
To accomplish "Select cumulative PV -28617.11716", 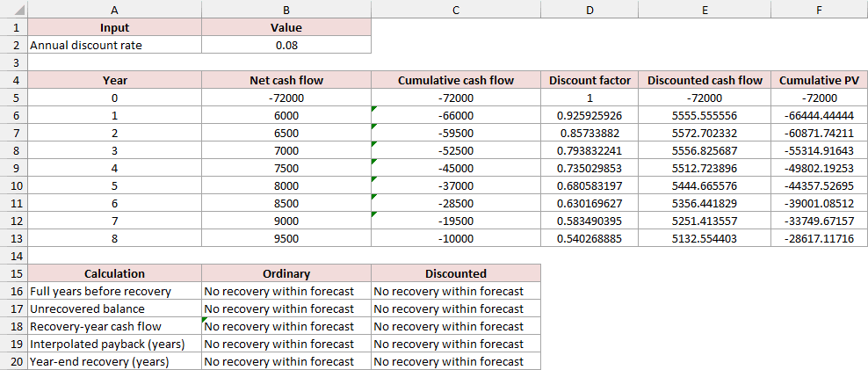I will pyautogui.click(x=820, y=239).
